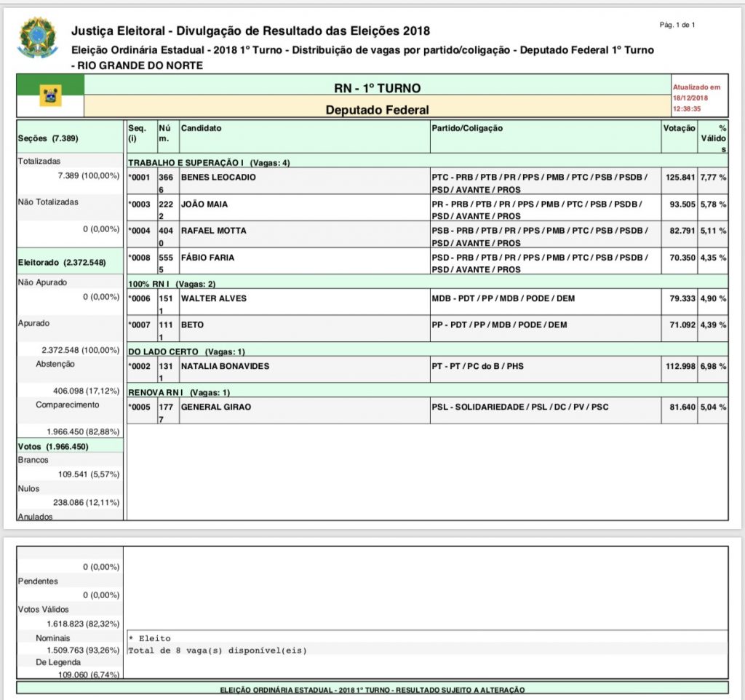Image resolution: width=745 pixels, height=700 pixels.
Task: Click the Nulos value 238.086 (12,11%)
Action: point(86,502)
